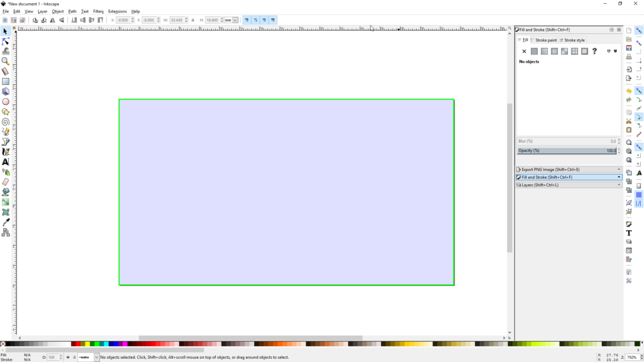644x362 pixels.
Task: Switch to Stroke style tab
Action: click(572, 40)
